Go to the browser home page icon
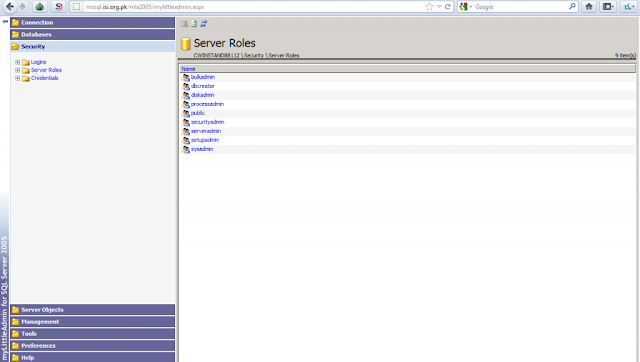This screenshot has height=362, width=640. point(589,7)
